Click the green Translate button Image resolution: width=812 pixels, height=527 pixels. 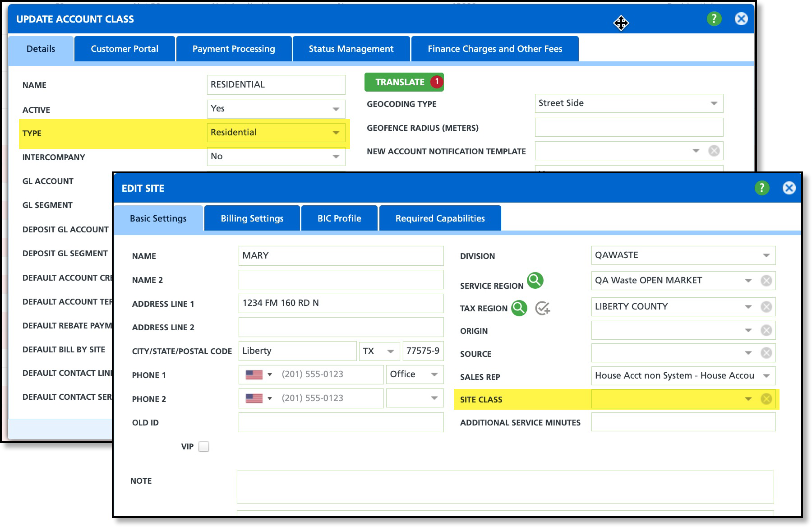tap(400, 82)
